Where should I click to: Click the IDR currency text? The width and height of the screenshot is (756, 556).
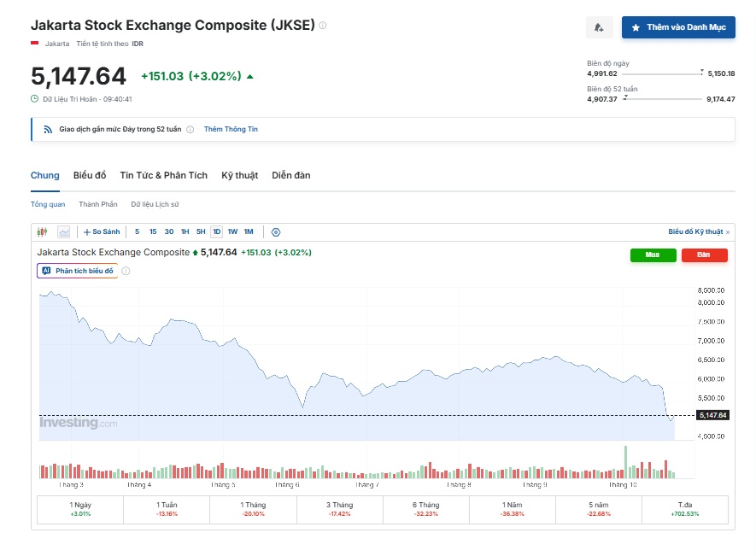click(x=138, y=44)
